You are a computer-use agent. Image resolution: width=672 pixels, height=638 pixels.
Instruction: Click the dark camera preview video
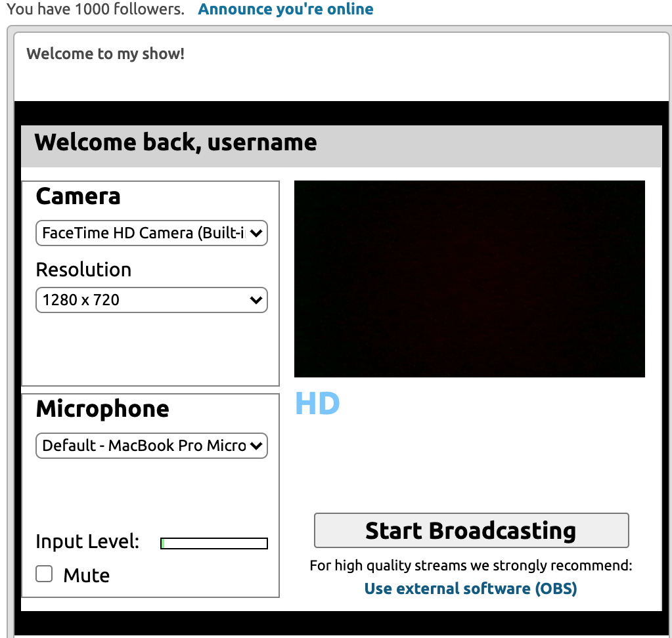[469, 279]
